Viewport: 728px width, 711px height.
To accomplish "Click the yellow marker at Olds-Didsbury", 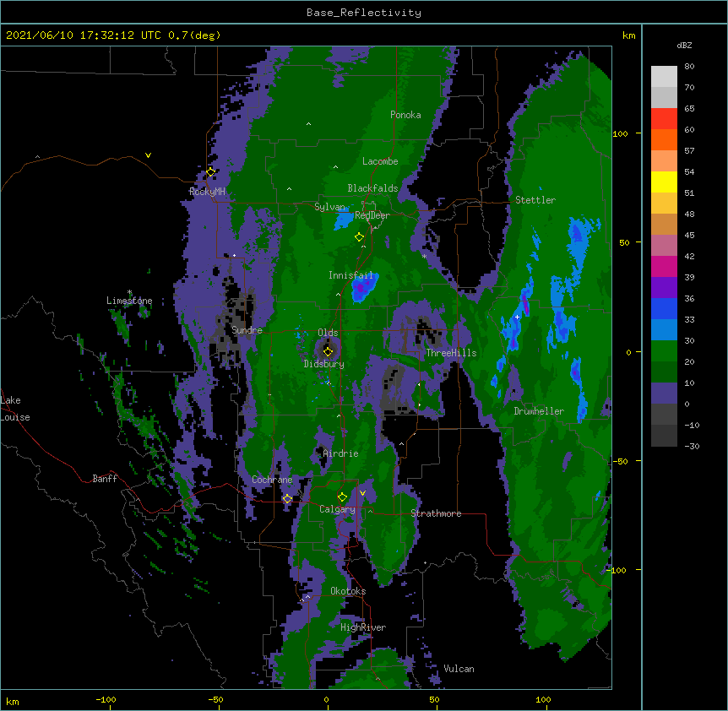I will 328,351.
